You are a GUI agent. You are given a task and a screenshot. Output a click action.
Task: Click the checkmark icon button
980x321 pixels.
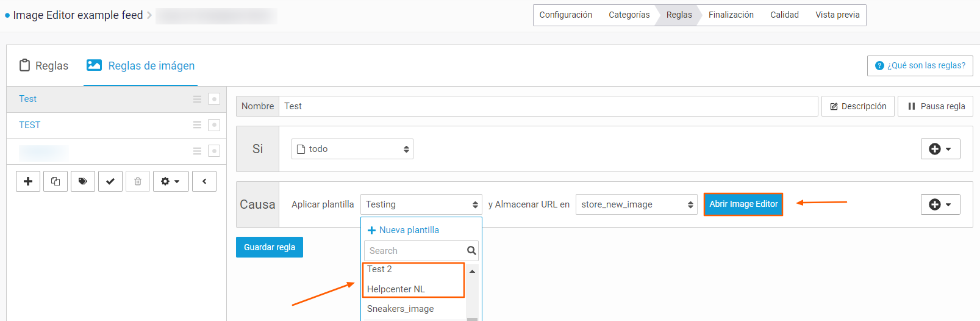pos(110,181)
